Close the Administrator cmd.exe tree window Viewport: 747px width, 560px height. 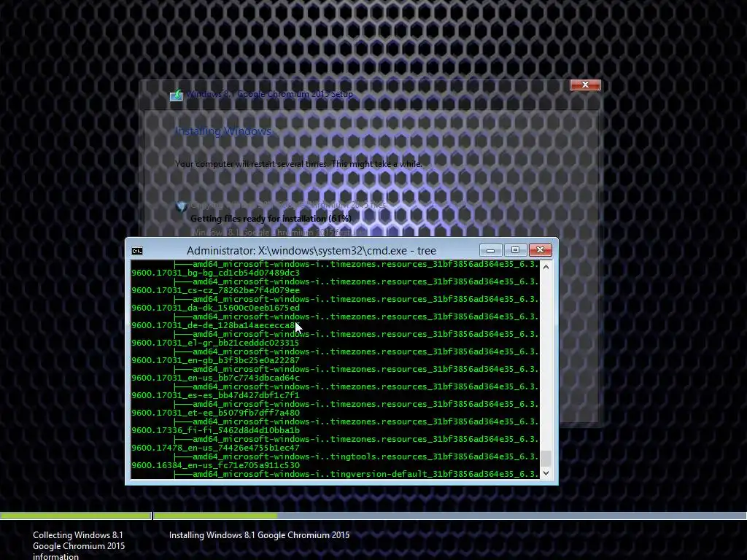tap(540, 250)
